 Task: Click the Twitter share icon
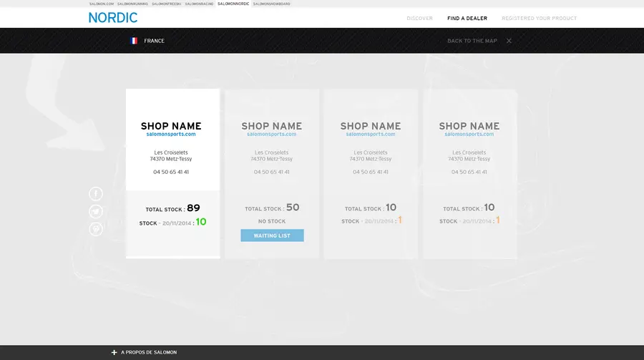(x=96, y=211)
